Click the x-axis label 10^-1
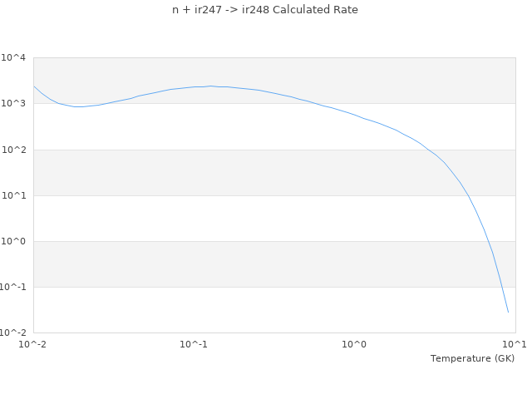This screenshot has height=399, width=532. pyautogui.click(x=194, y=344)
